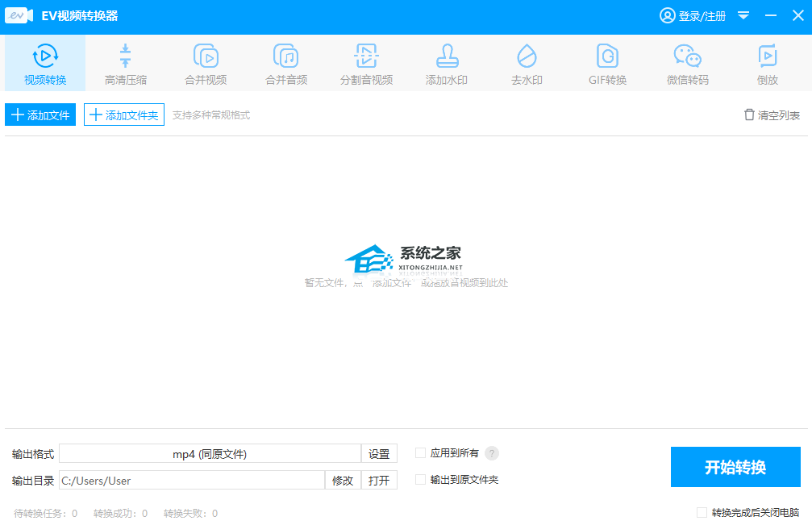Click the 添加文件夹 add folder button
Viewport: 812px width, 525px height.
pyautogui.click(x=124, y=115)
